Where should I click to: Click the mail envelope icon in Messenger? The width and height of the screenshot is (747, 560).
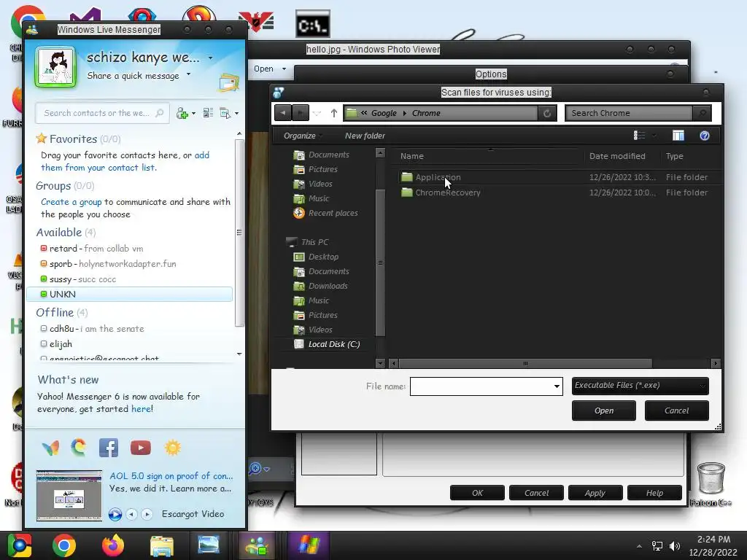[x=229, y=82]
